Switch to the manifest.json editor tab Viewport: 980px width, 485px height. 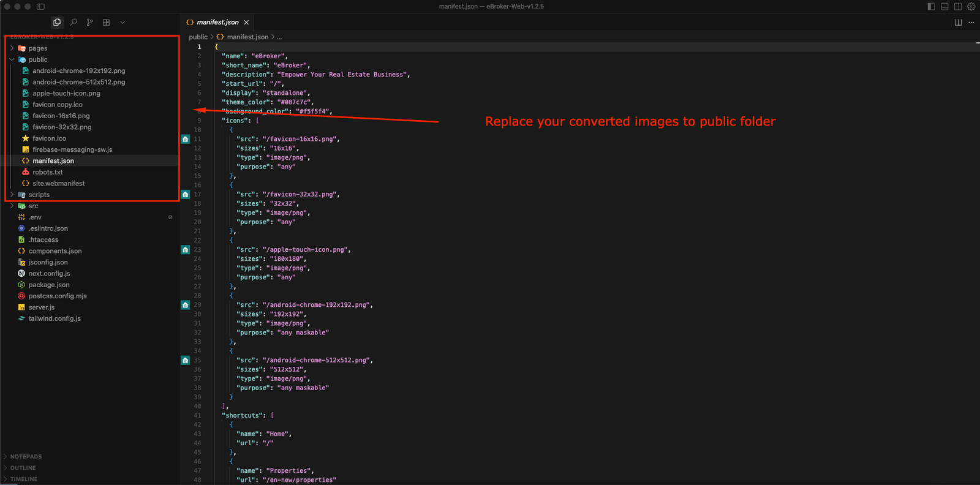pyautogui.click(x=217, y=23)
